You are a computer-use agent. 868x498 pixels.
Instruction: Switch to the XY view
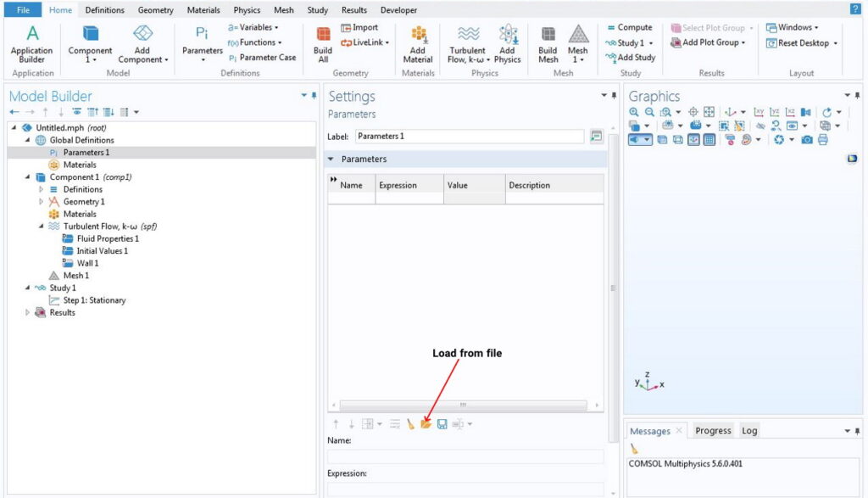(759, 112)
